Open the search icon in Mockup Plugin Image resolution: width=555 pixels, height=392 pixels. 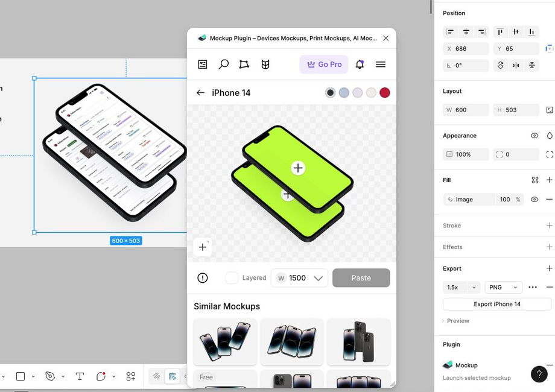tap(223, 64)
